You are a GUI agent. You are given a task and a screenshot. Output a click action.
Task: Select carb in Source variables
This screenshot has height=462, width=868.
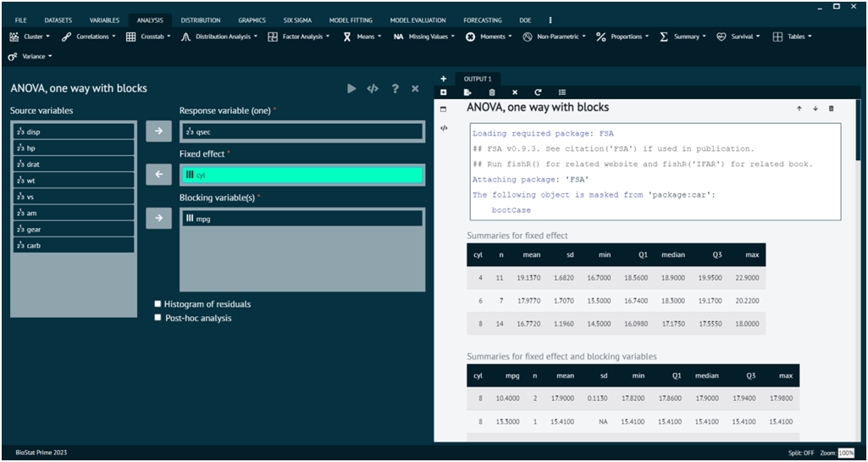pos(74,245)
